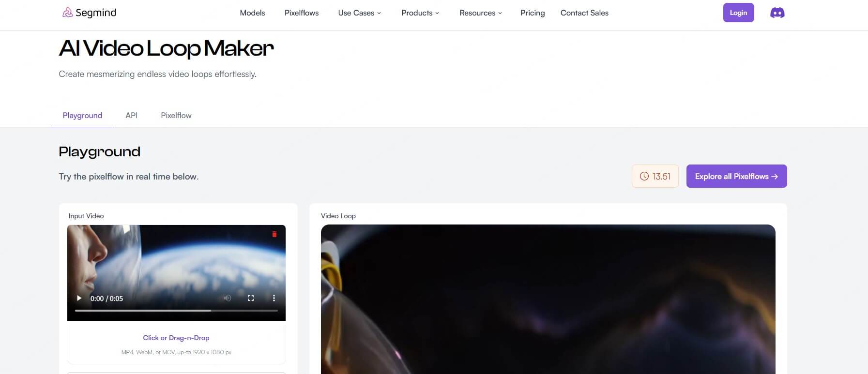Switch to the API tab
Screen dimensions: 868x374
tap(131, 116)
